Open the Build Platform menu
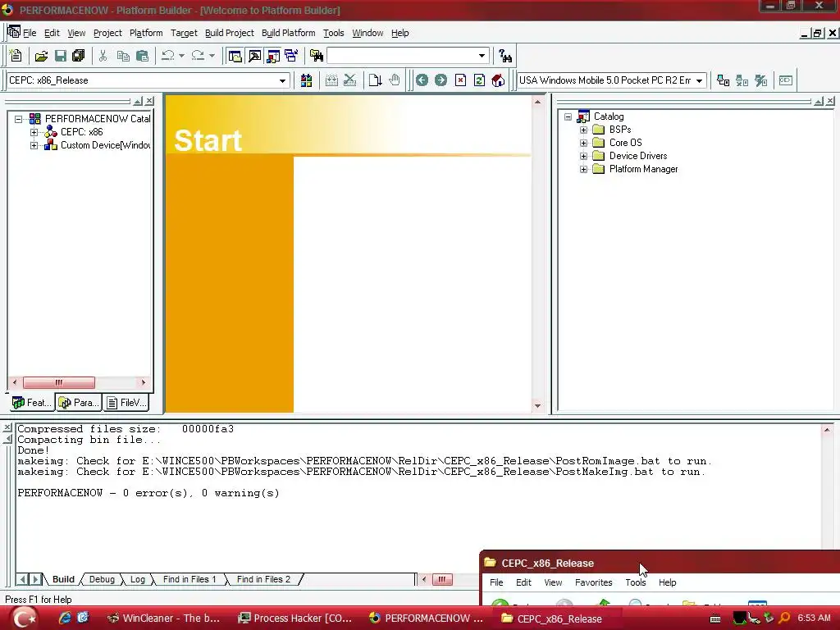This screenshot has width=840, height=630. tap(288, 33)
